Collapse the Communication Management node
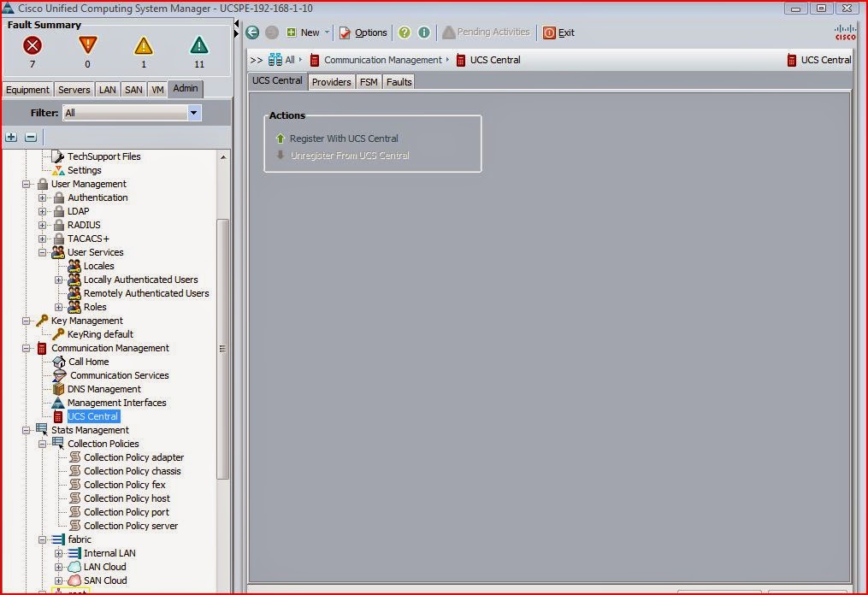 [26, 348]
